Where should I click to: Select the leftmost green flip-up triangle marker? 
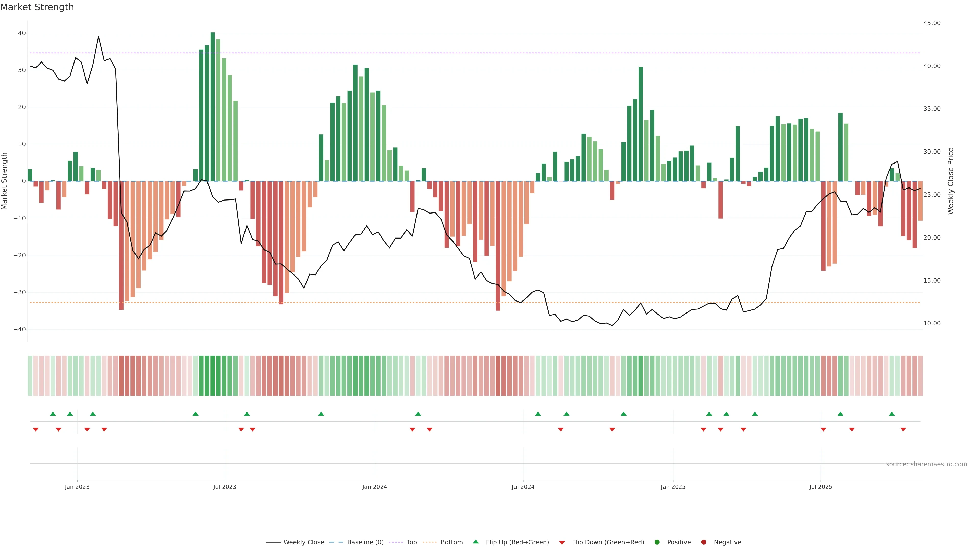pyautogui.click(x=53, y=414)
